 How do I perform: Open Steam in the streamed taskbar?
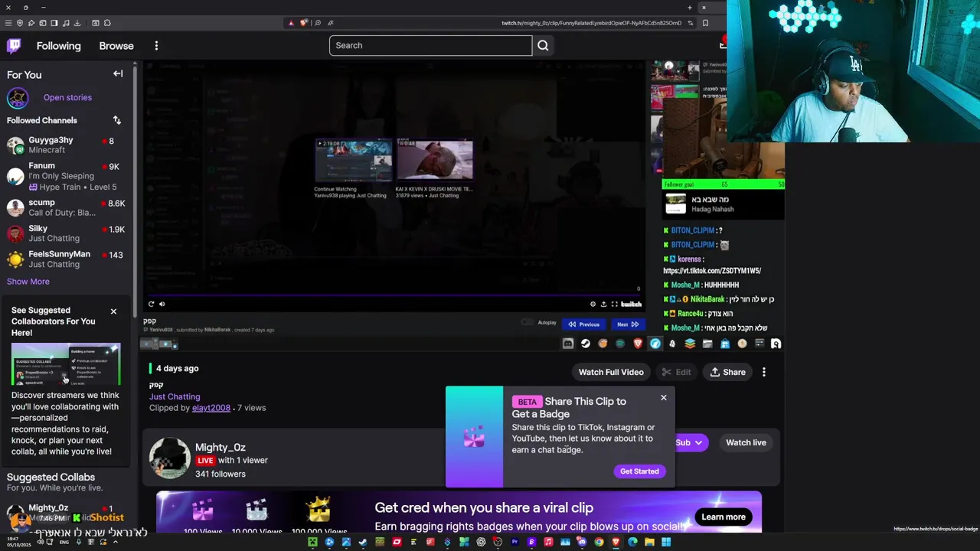pyautogui.click(x=585, y=344)
